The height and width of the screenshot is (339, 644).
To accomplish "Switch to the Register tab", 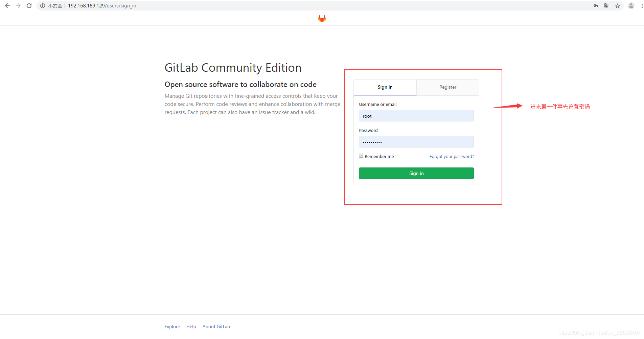I will coord(448,87).
